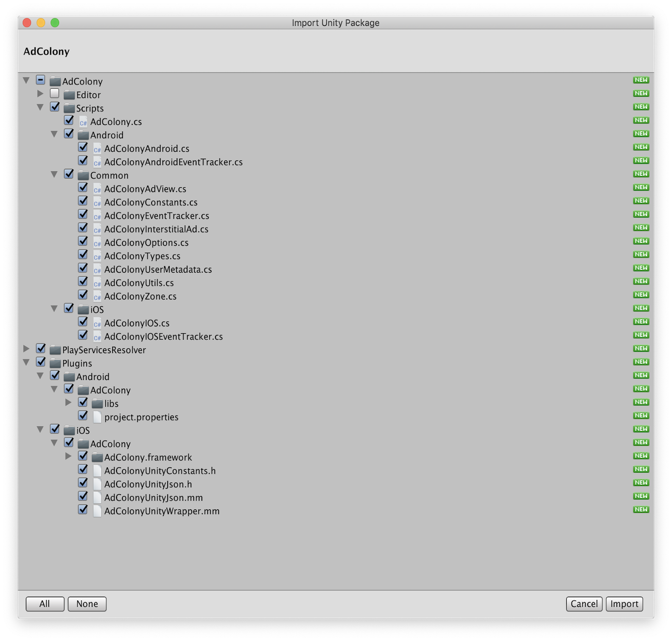The image size is (672, 641).
Task: Uncheck the AdColonyUnityConstants.h checkbox
Action: [x=83, y=469]
